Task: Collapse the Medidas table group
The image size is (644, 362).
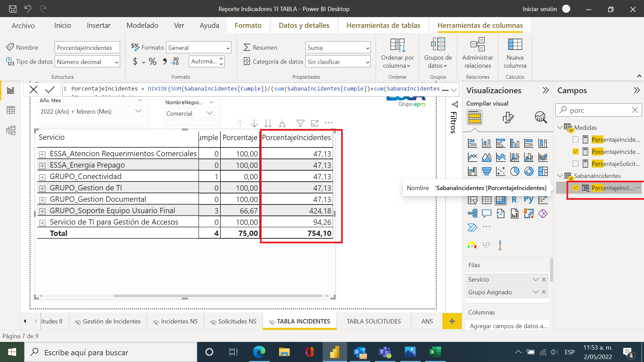Action: [560, 127]
